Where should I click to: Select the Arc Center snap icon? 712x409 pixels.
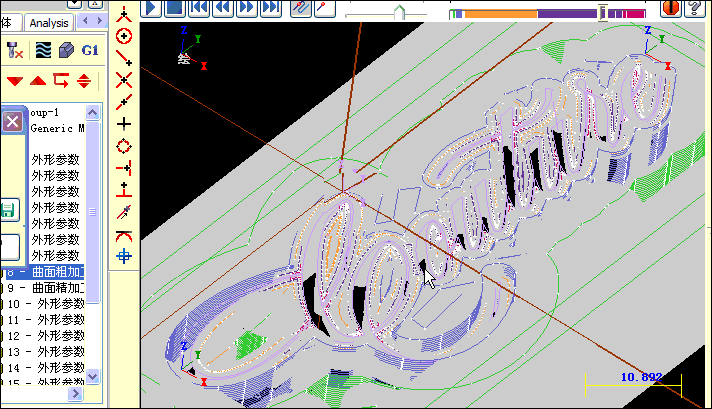[x=124, y=36]
